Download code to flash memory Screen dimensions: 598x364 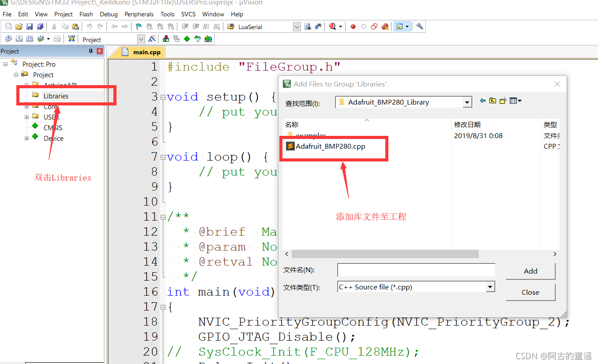tap(71, 39)
